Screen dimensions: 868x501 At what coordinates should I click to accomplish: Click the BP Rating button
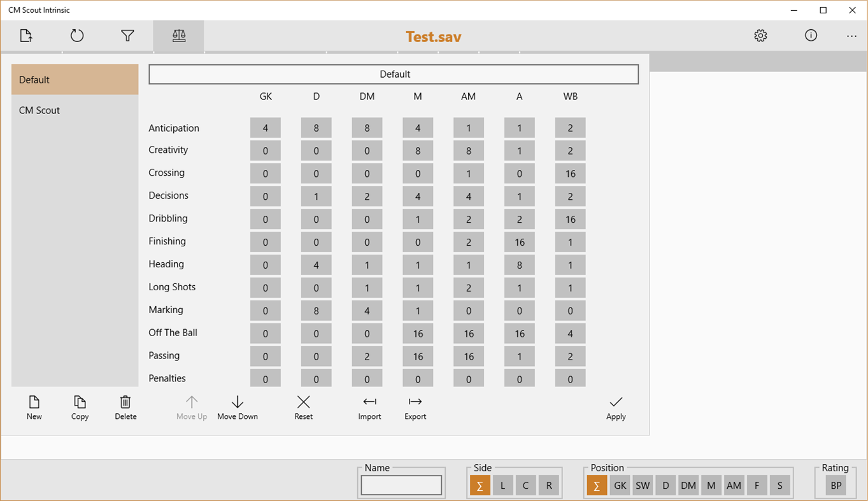(x=836, y=486)
